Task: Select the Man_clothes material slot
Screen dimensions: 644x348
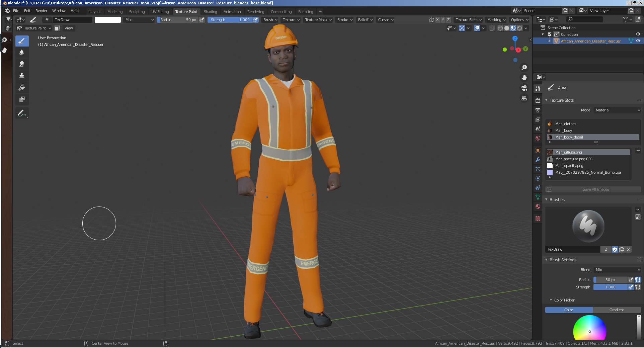Action: 593,124
